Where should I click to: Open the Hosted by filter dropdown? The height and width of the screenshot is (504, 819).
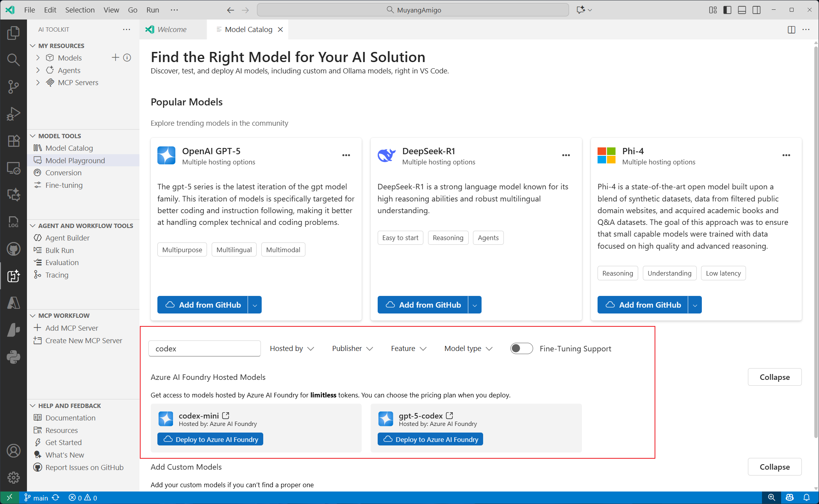(x=292, y=348)
